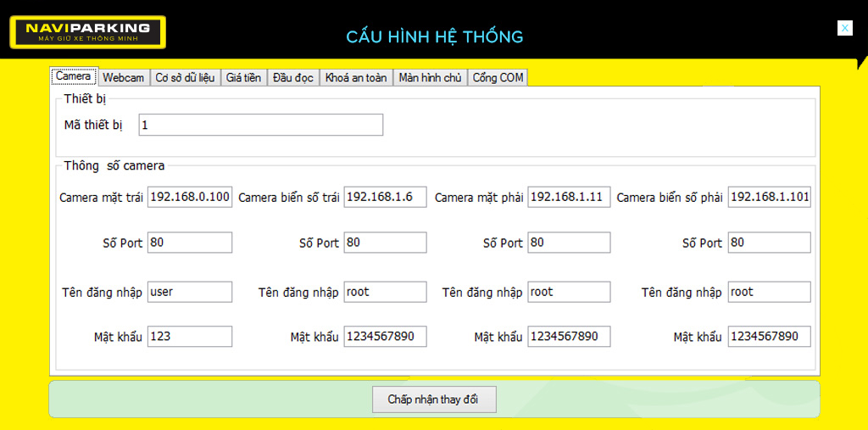Click the 'Thông số camera' group title
Screen dimensions: 868x430
click(x=114, y=165)
